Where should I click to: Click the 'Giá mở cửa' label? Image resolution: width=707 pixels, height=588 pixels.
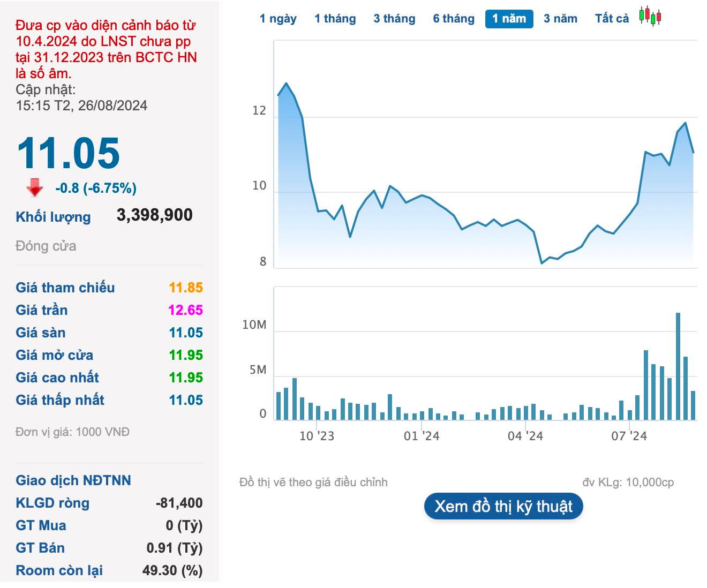click(55, 355)
